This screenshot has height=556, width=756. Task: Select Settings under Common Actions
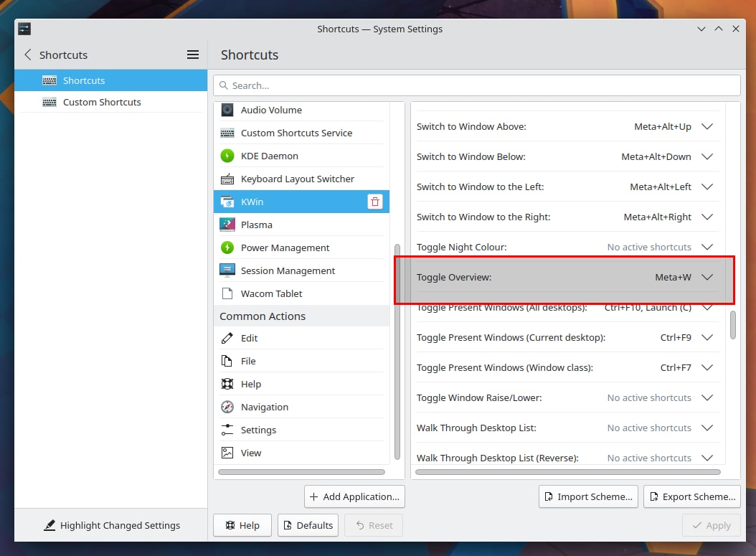[301, 430]
